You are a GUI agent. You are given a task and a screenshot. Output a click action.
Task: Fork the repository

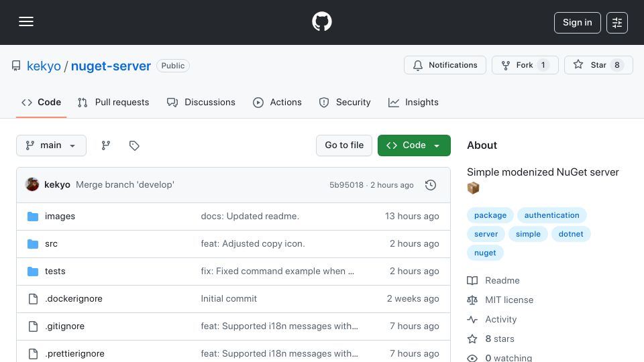[x=525, y=65]
